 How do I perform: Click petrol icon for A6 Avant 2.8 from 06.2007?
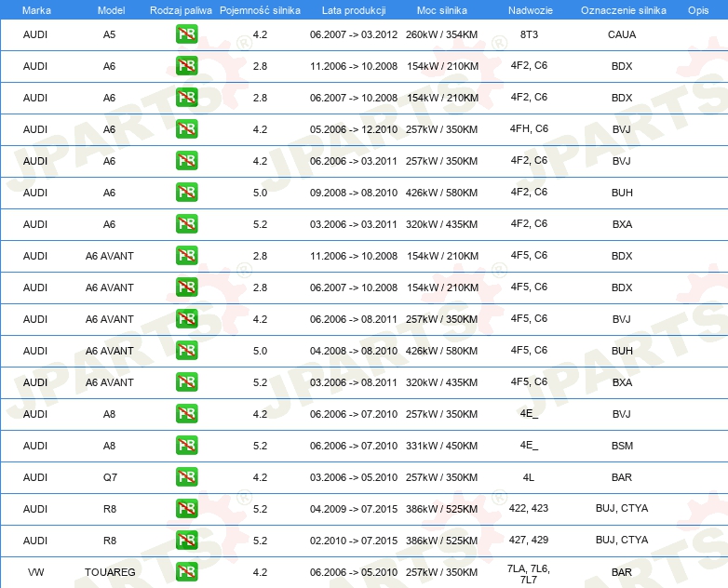[186, 287]
